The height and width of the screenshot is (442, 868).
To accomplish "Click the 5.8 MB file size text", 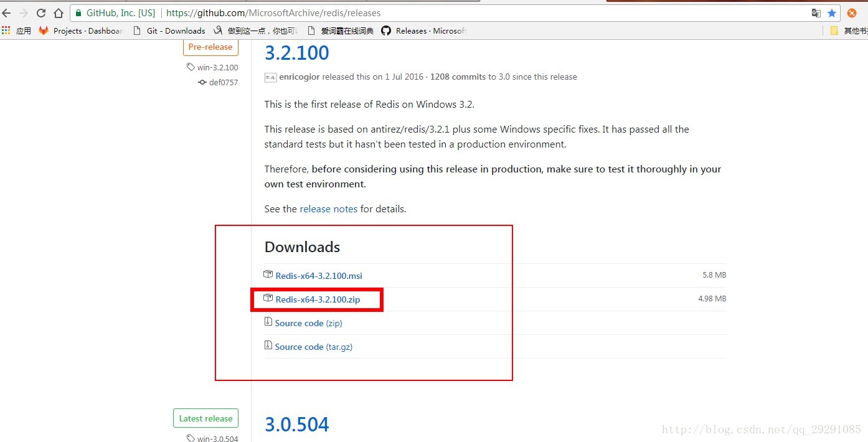I will (714, 275).
